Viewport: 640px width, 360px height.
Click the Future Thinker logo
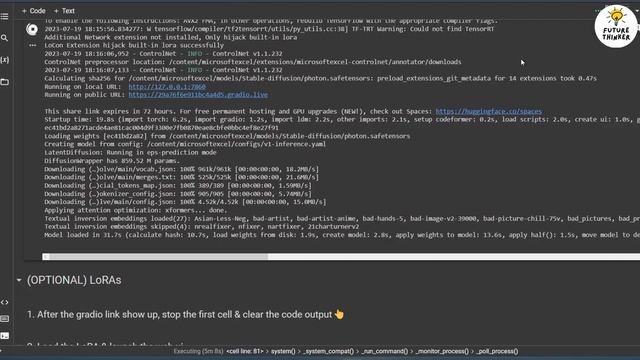(616, 27)
